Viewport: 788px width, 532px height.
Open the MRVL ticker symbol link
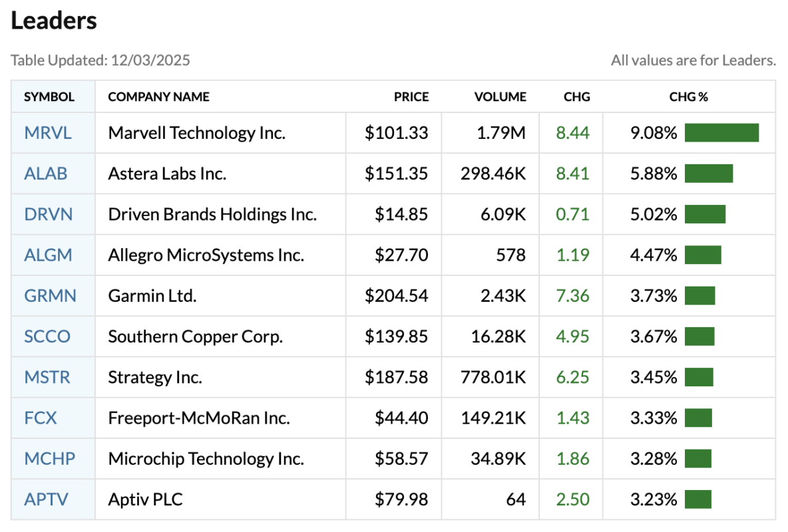pyautogui.click(x=48, y=133)
